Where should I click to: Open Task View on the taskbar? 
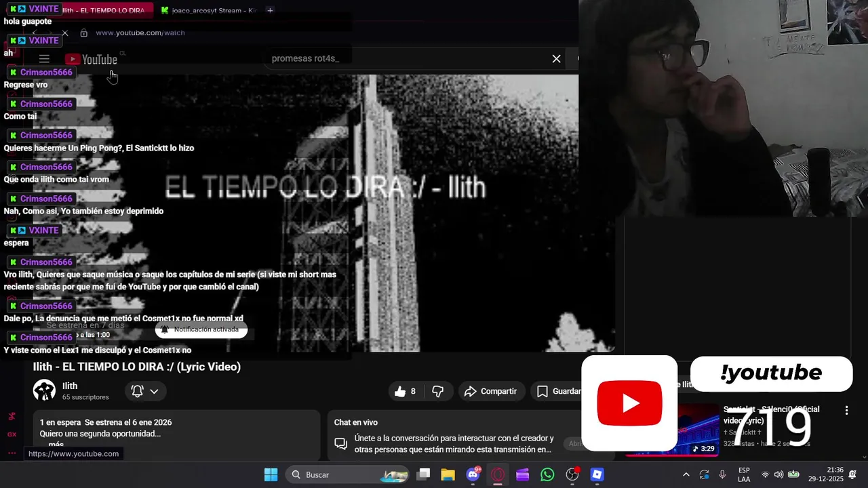(423, 474)
